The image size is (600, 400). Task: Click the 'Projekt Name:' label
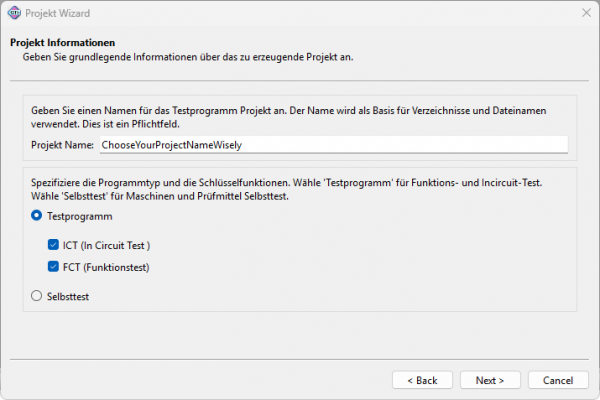pos(62,145)
